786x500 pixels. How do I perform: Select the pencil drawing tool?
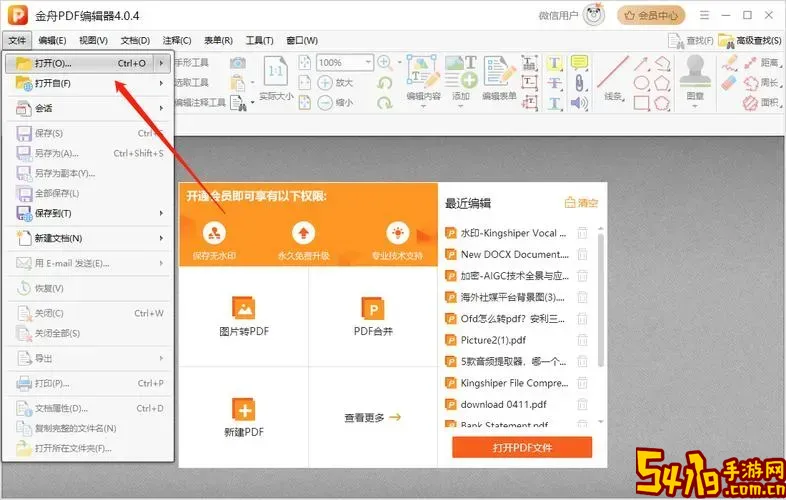[x=729, y=63]
